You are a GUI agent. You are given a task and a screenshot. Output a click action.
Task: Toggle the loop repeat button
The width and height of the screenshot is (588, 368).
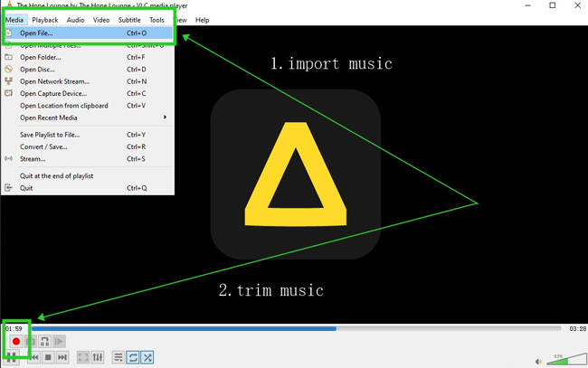(133, 357)
